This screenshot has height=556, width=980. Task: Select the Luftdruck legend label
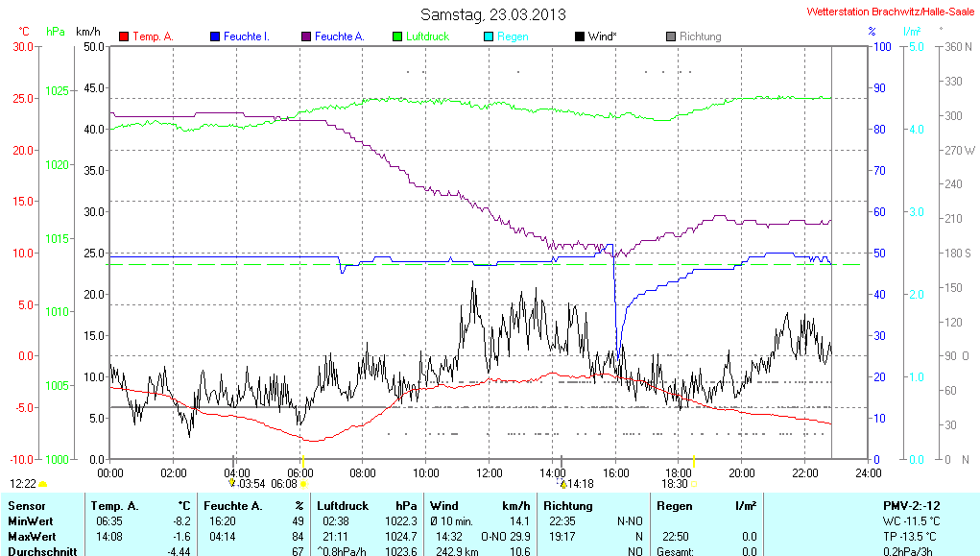click(x=427, y=36)
